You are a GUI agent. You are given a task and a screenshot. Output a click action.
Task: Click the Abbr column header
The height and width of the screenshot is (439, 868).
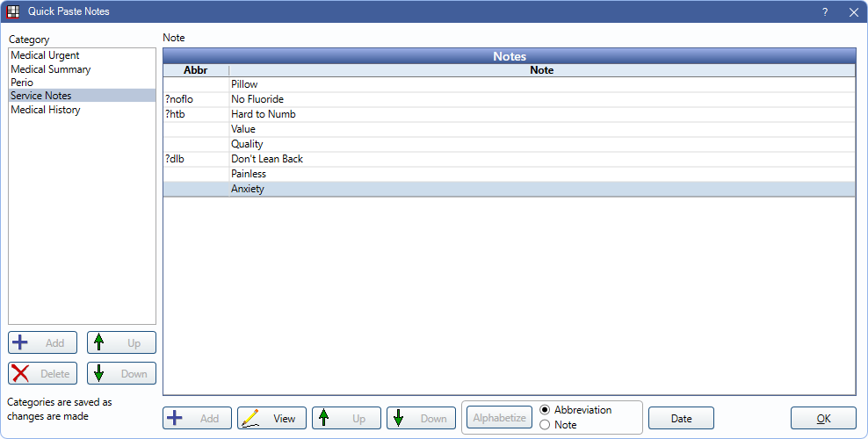click(195, 70)
